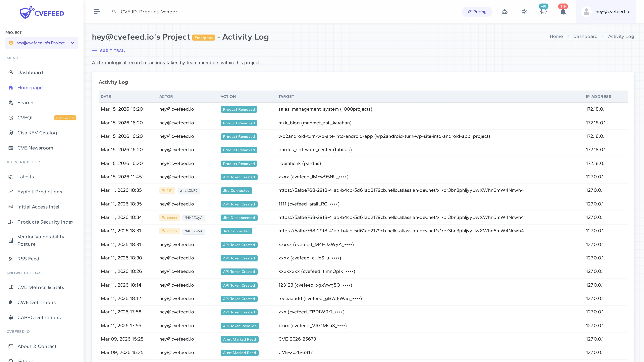Click the CVEFEED shield logo

pyautogui.click(x=26, y=12)
